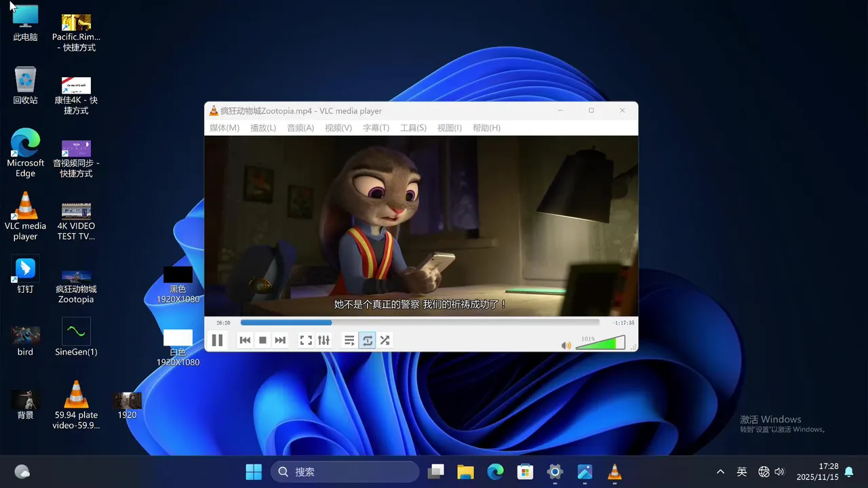Skip to next media in VLC
Screen dimensions: 868x488
pos(280,340)
